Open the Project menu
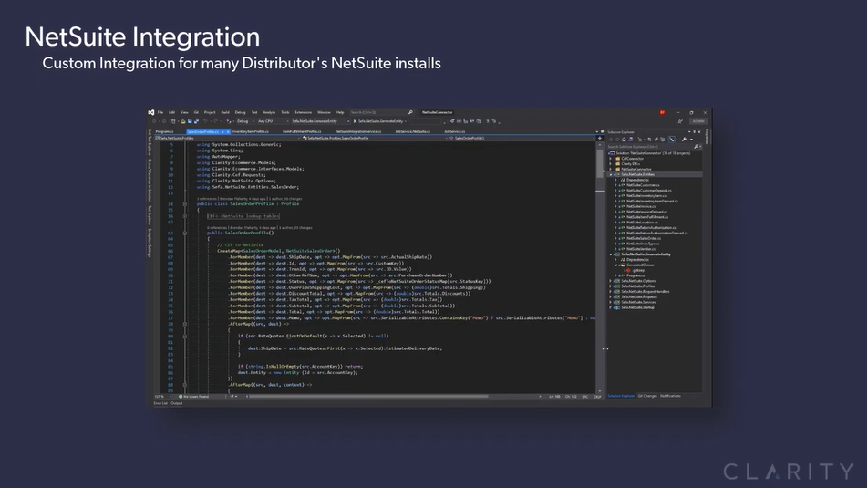 [x=210, y=112]
